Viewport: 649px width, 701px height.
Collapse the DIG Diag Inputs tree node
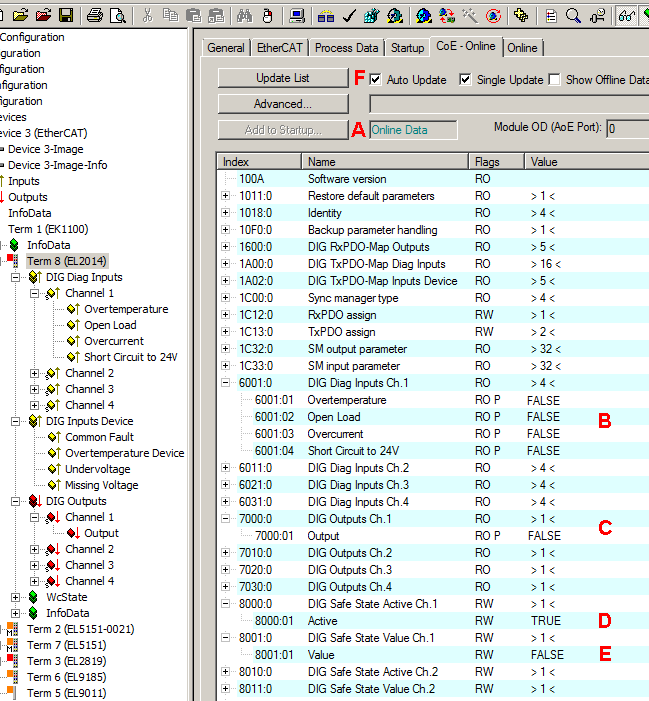pyautogui.click(x=16, y=278)
